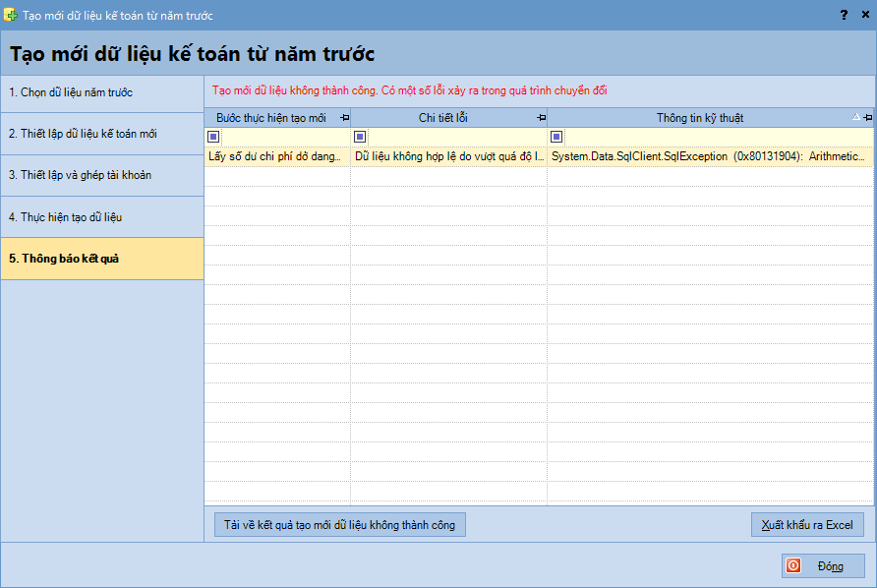Click the application icon in title bar

coord(10,15)
